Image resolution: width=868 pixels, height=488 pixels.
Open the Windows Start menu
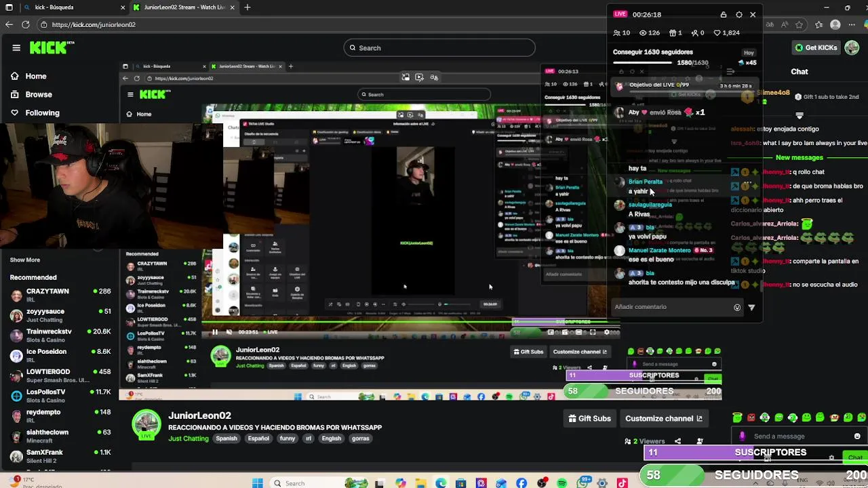point(258,483)
